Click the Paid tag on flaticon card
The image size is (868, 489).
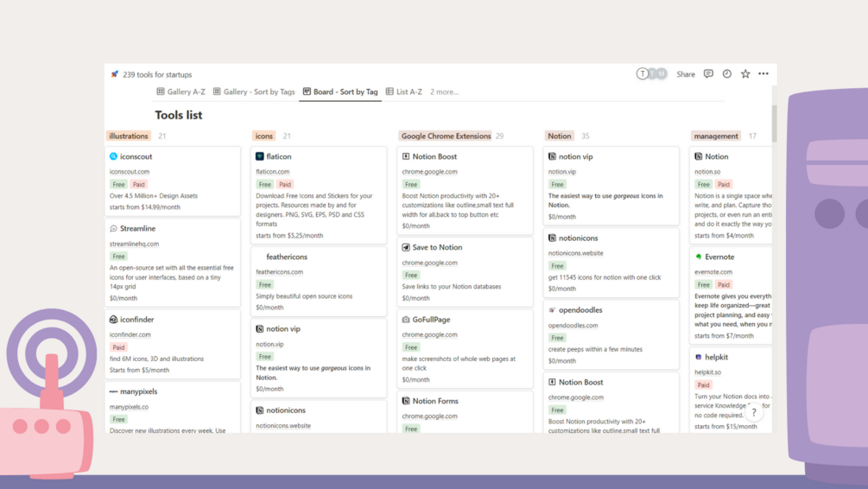click(285, 184)
